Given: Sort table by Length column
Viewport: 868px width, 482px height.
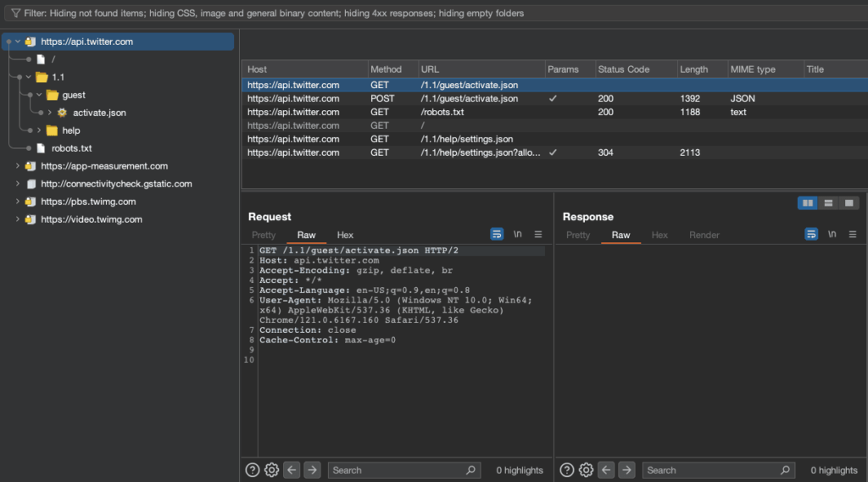Looking at the screenshot, I should tap(703, 69).
